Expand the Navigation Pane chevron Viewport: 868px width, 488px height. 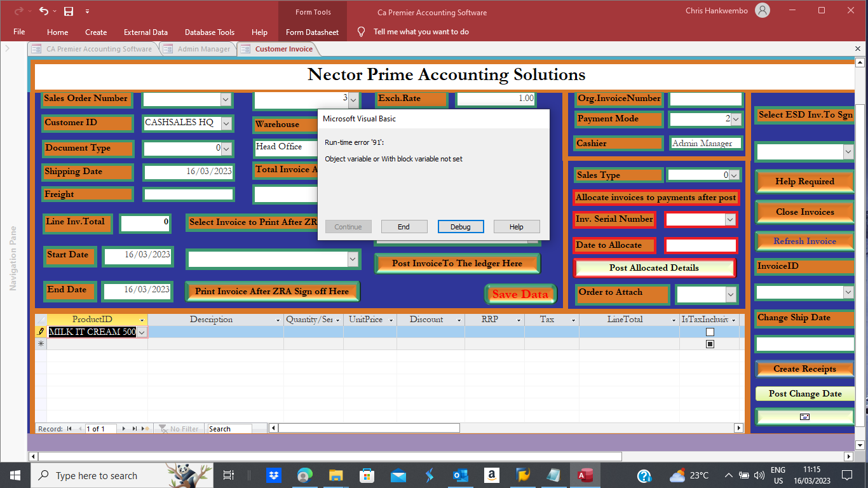[8, 48]
